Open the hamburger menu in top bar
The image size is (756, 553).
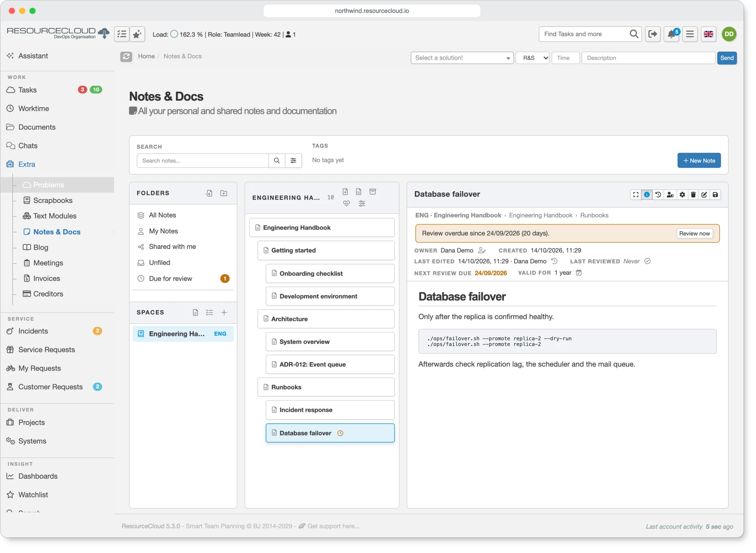(690, 34)
